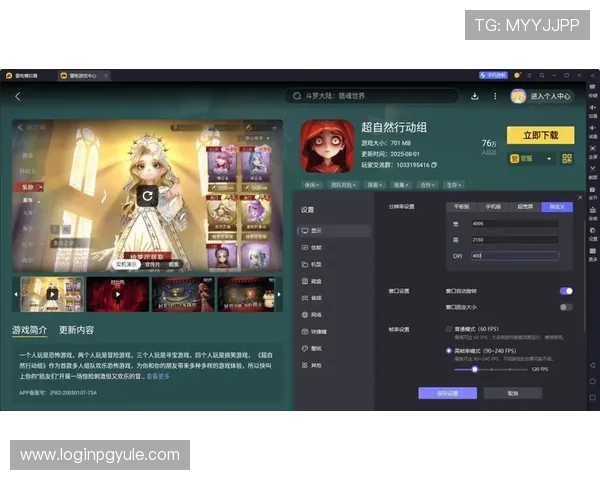This screenshot has width=600, height=480.
Task: Tap the Android back triangle button
Action: click(x=592, y=365)
